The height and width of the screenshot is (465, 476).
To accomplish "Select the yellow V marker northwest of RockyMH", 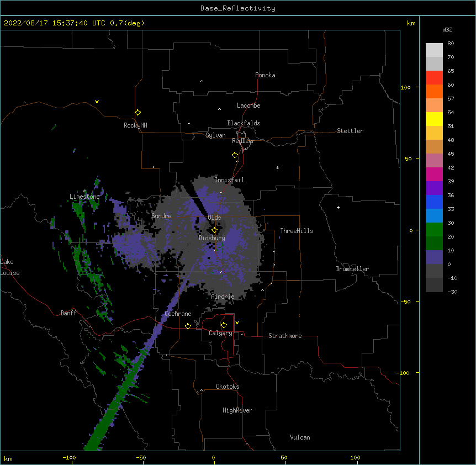I will click(97, 102).
